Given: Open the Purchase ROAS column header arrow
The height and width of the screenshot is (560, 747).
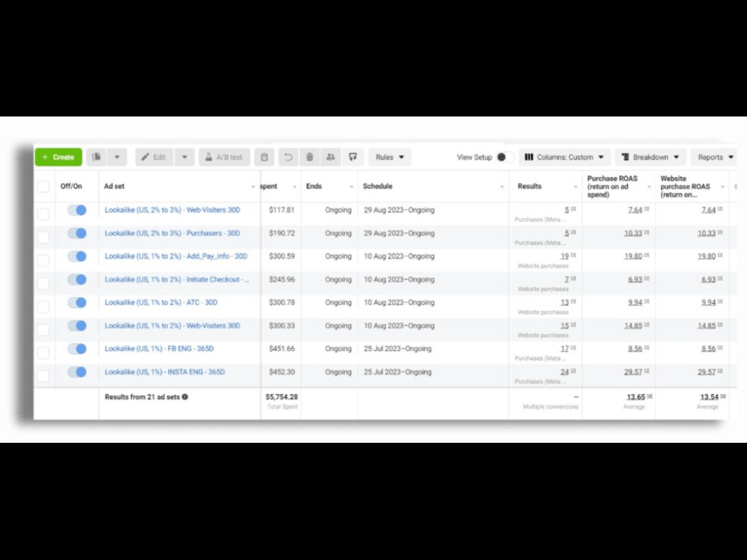Looking at the screenshot, I should point(649,187).
